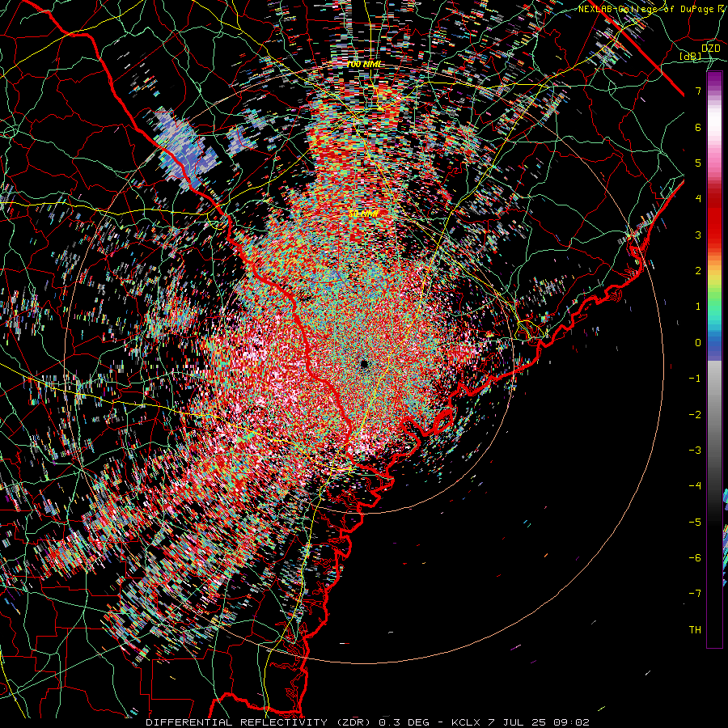Click the 6 value on the color scale
This screenshot has height=728, width=728.
[698, 127]
